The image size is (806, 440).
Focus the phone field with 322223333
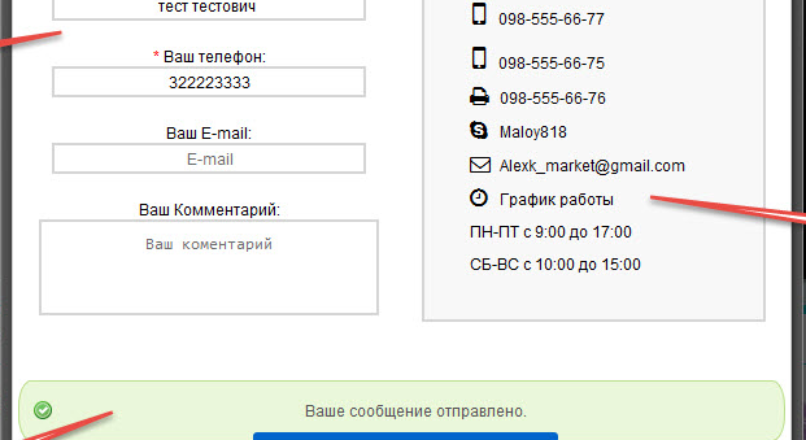click(209, 82)
